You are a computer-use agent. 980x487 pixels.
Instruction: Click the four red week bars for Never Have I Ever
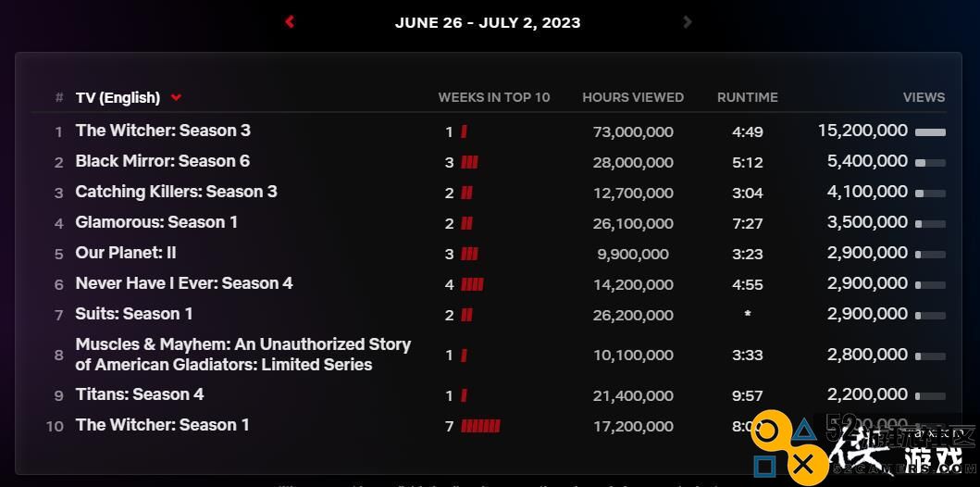click(472, 285)
